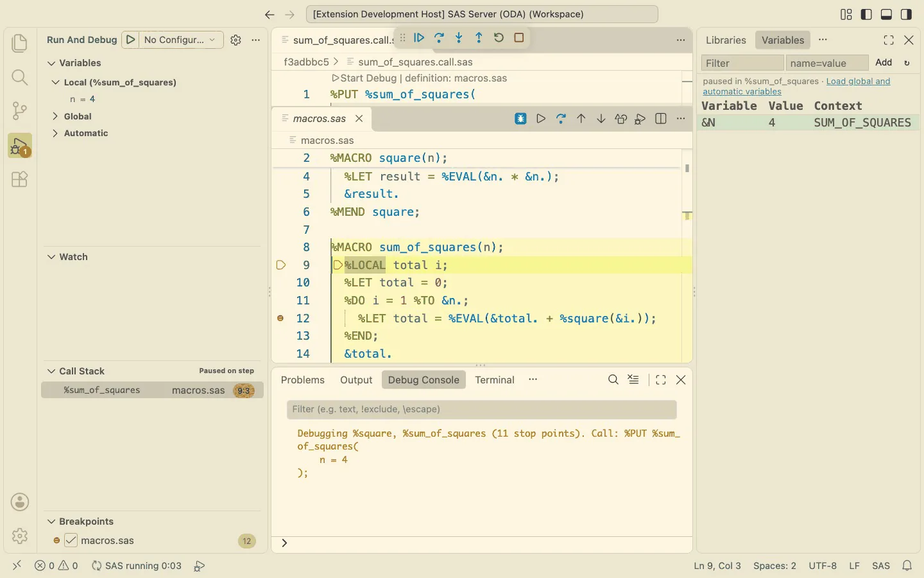Collapse the Watch section

click(x=51, y=257)
